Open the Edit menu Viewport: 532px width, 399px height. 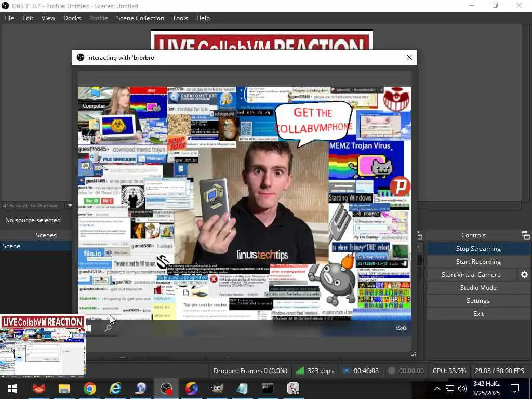(x=28, y=18)
